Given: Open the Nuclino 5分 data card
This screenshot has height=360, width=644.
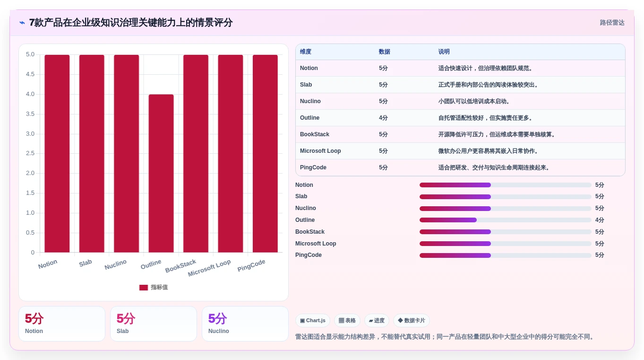Looking at the screenshot, I should point(245,324).
